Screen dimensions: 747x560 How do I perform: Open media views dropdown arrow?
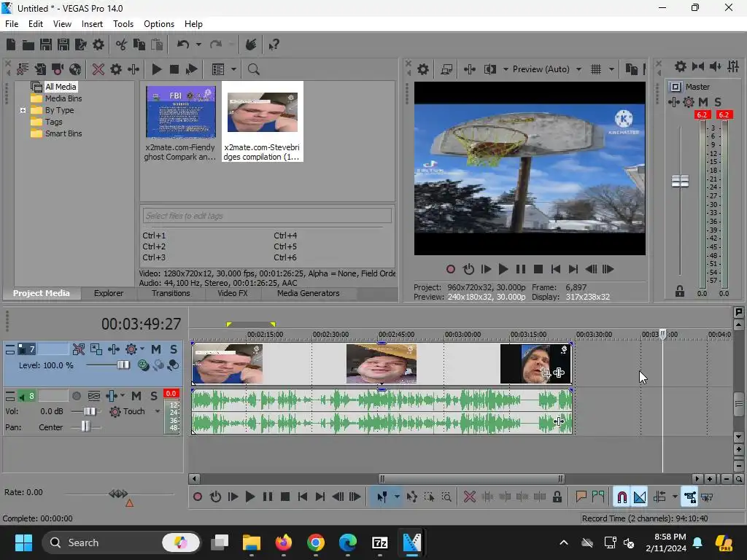tap(233, 69)
